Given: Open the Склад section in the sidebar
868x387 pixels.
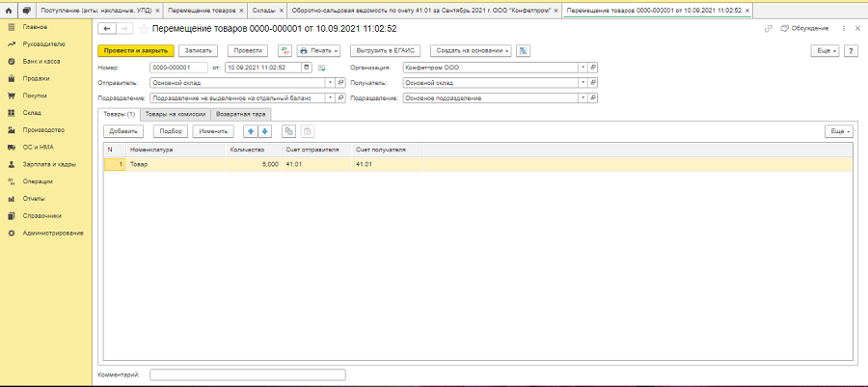Looking at the screenshot, I should (x=32, y=113).
